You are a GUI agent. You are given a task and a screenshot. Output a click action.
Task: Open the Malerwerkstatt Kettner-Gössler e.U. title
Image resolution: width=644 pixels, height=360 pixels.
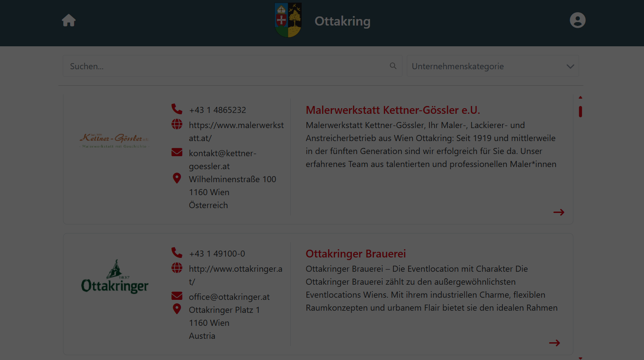393,110
